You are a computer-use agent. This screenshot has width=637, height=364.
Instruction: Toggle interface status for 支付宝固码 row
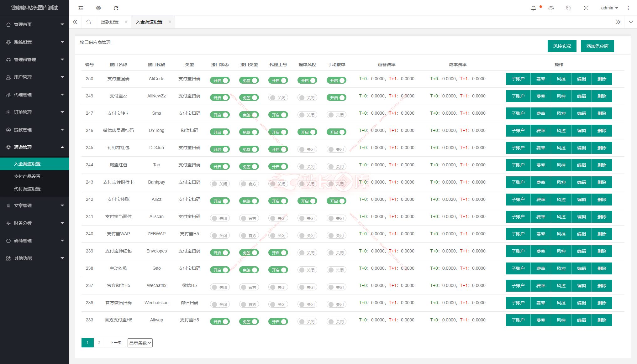click(x=220, y=81)
